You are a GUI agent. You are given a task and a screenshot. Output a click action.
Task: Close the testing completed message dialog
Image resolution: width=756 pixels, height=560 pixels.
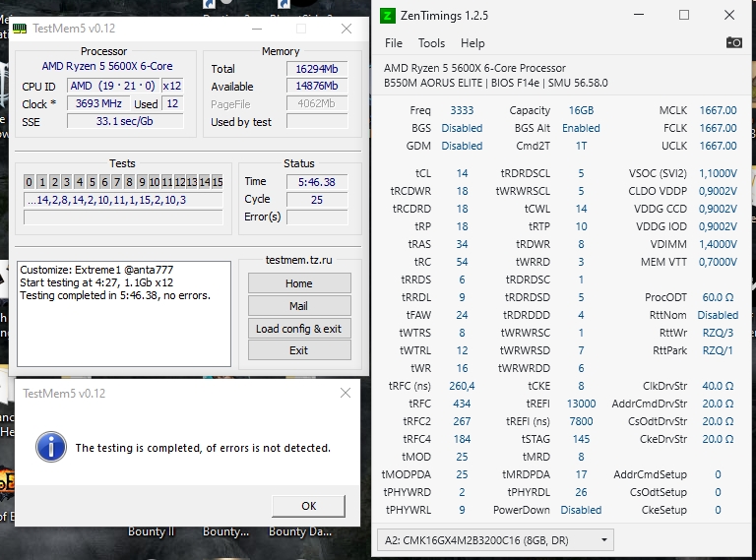click(x=346, y=393)
